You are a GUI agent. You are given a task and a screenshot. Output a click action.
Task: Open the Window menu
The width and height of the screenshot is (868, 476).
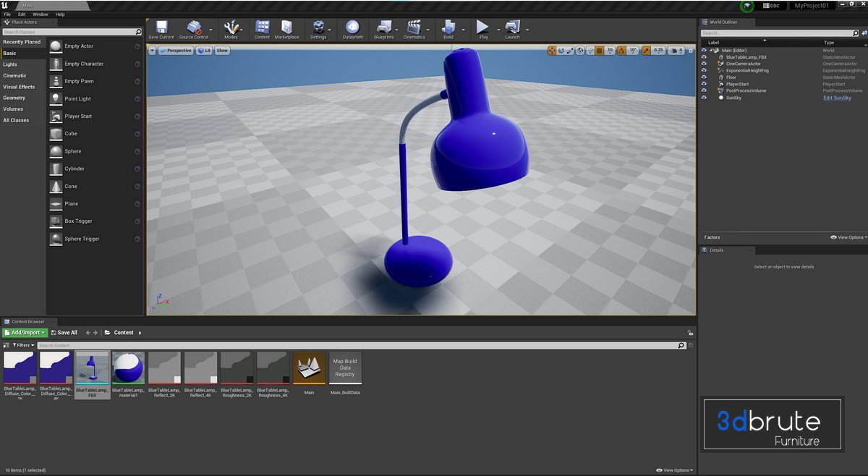pos(41,14)
